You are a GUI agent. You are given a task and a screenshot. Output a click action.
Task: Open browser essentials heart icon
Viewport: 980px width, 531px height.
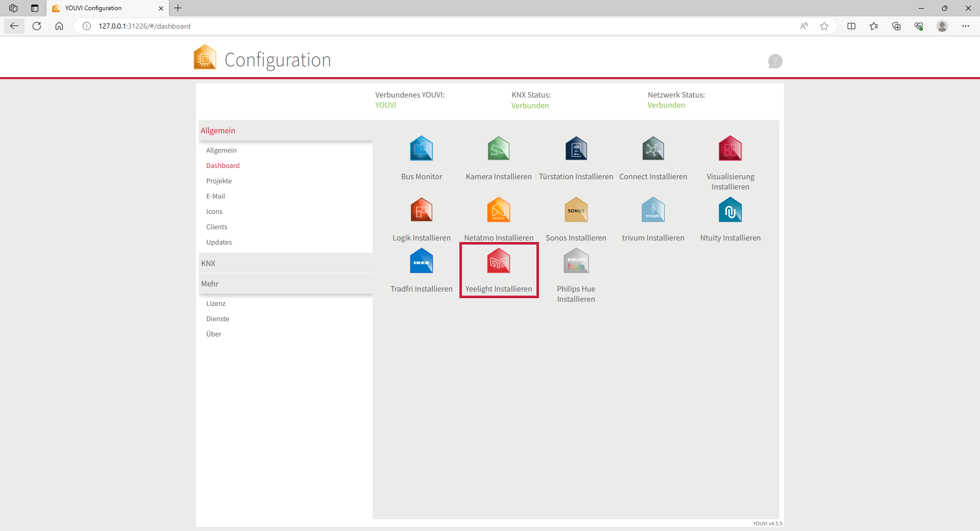(919, 26)
